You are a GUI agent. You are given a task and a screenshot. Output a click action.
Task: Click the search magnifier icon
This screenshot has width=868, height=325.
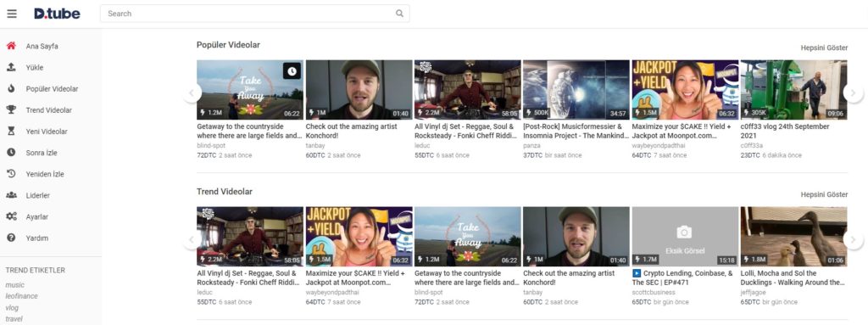point(400,14)
